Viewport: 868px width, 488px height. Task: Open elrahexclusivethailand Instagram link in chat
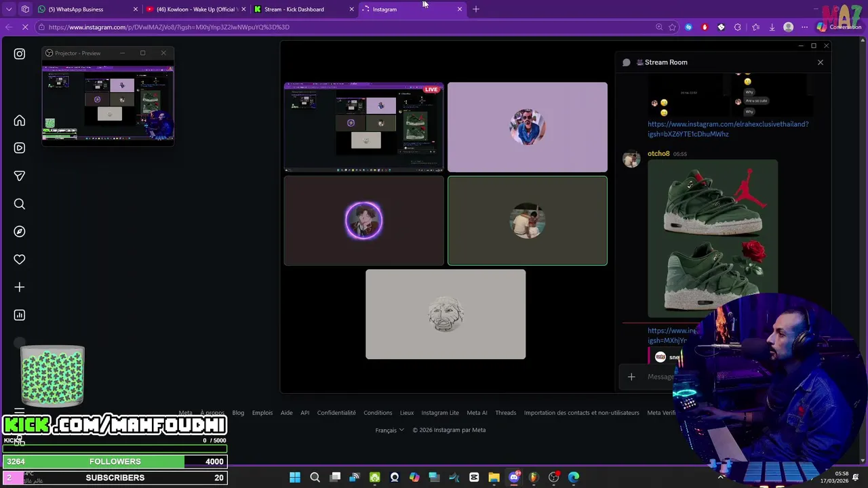(728, 129)
